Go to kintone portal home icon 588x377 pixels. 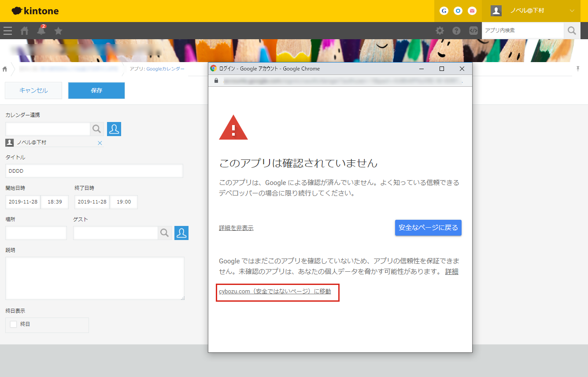[25, 31]
